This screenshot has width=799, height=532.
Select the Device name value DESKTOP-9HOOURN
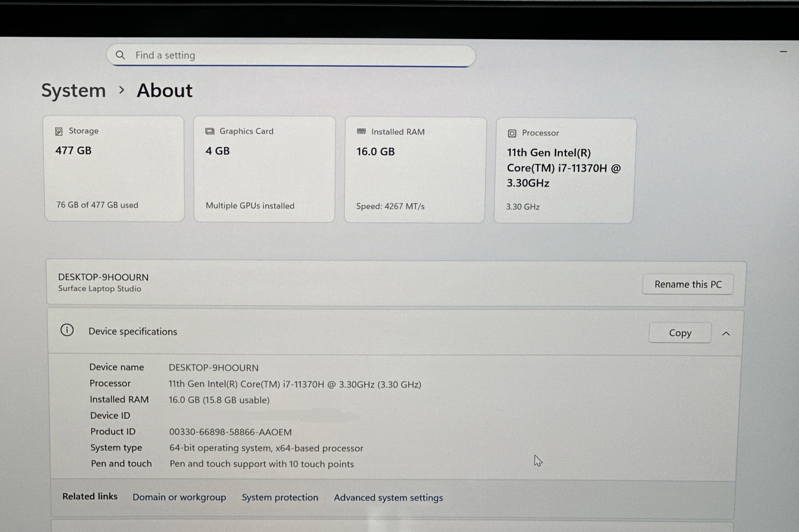tap(214, 368)
